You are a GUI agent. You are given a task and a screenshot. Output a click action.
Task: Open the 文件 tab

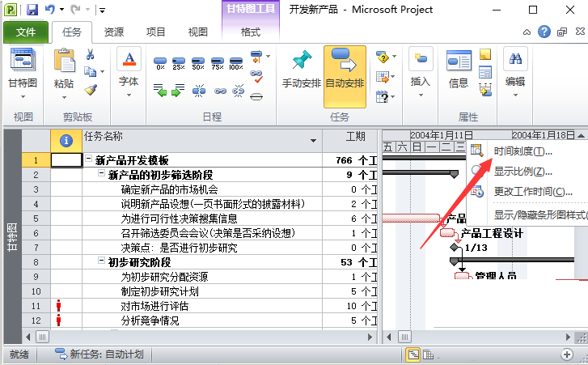coord(26,32)
